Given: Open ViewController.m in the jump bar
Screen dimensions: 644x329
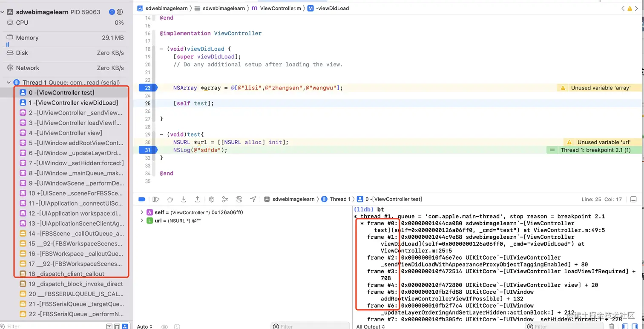Looking at the screenshot, I should [x=276, y=8].
